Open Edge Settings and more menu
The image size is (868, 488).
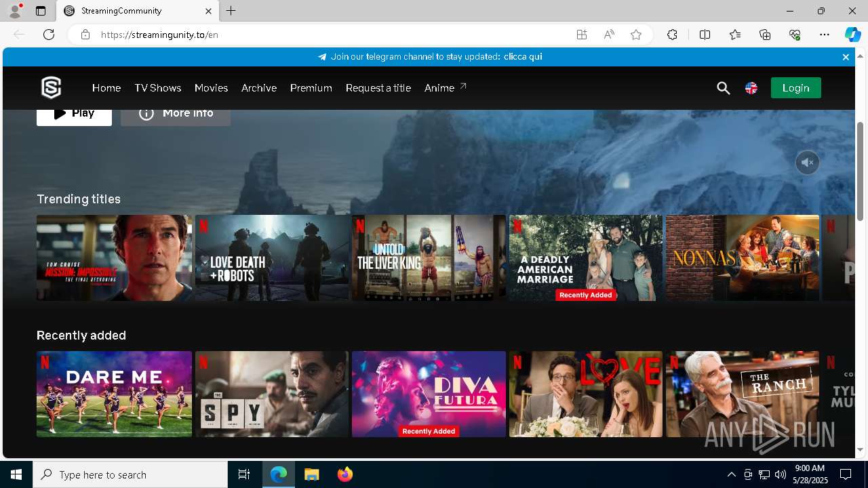click(825, 35)
